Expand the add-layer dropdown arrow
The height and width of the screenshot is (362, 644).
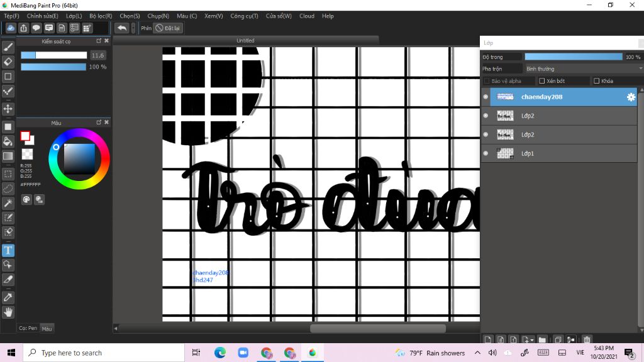tap(532, 340)
